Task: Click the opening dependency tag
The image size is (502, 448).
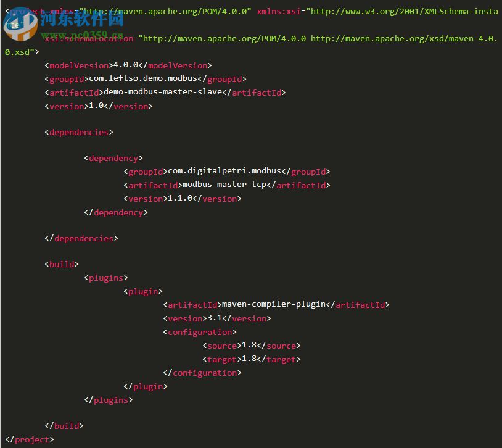Action: point(113,159)
